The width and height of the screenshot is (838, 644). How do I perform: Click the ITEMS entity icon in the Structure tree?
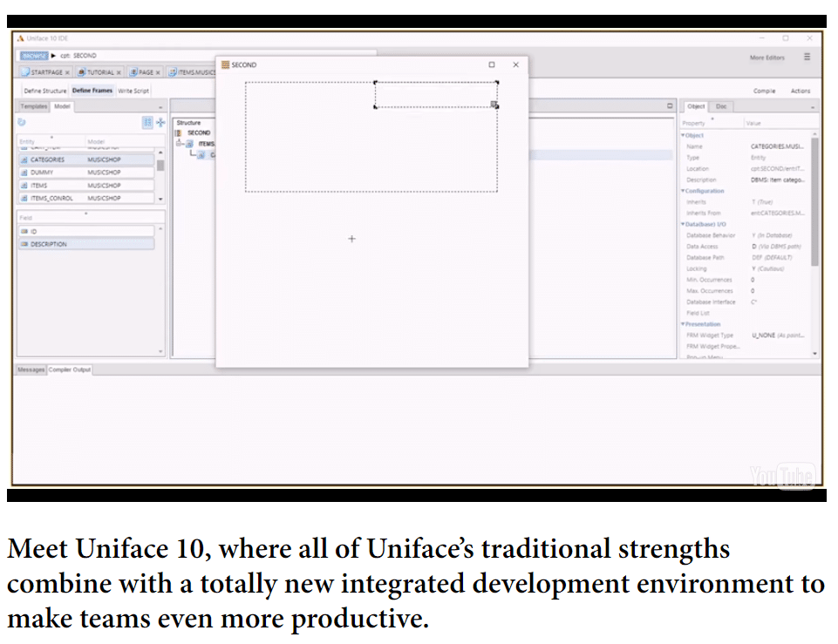pos(190,144)
